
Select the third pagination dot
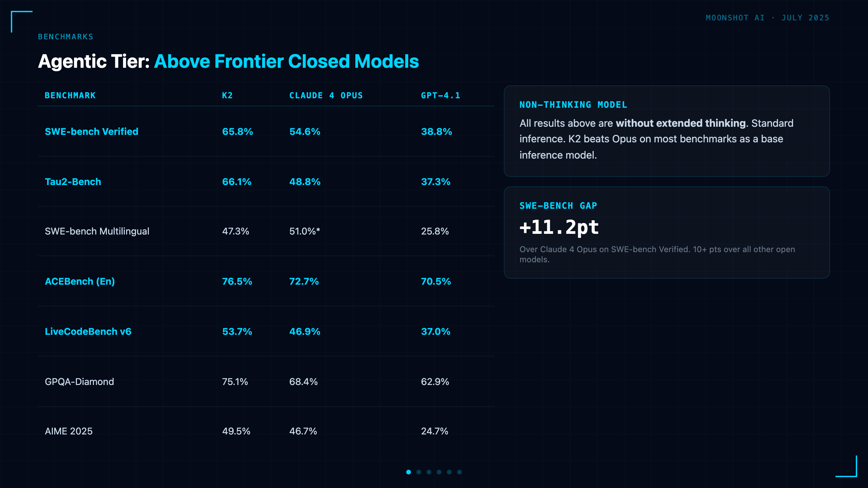[429, 472]
